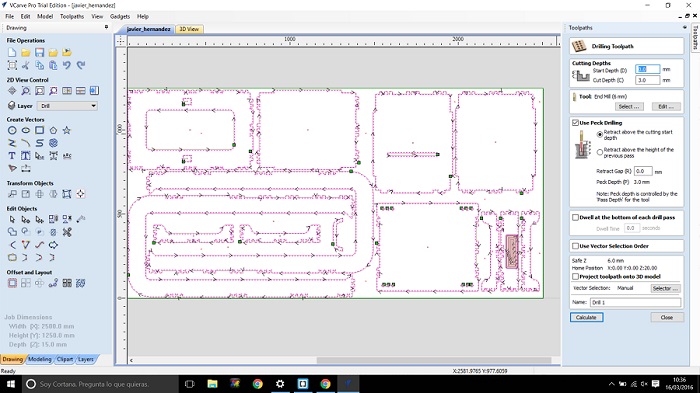
Task: Click the horizontal scrollbar of the drawing
Action: pyautogui.click(x=434, y=360)
